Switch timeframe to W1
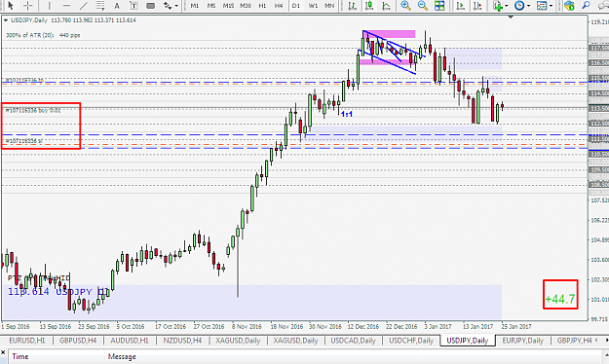The height and width of the screenshot is (364, 609). click(x=313, y=6)
